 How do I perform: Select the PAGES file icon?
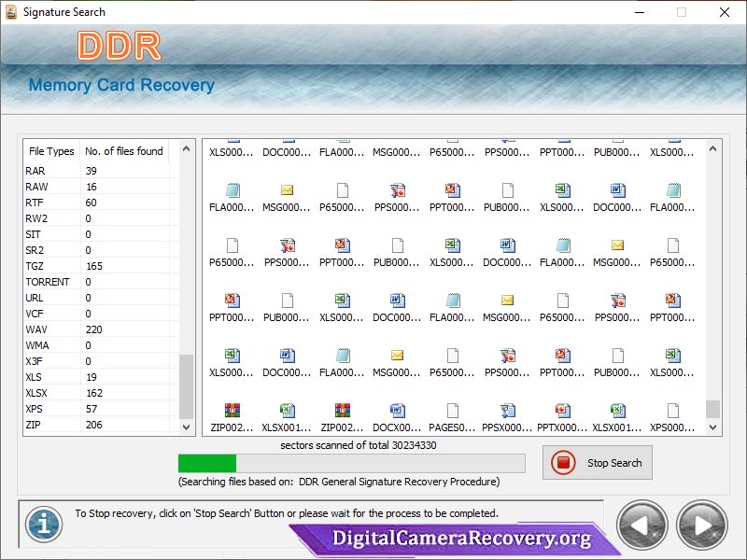pyautogui.click(x=452, y=411)
